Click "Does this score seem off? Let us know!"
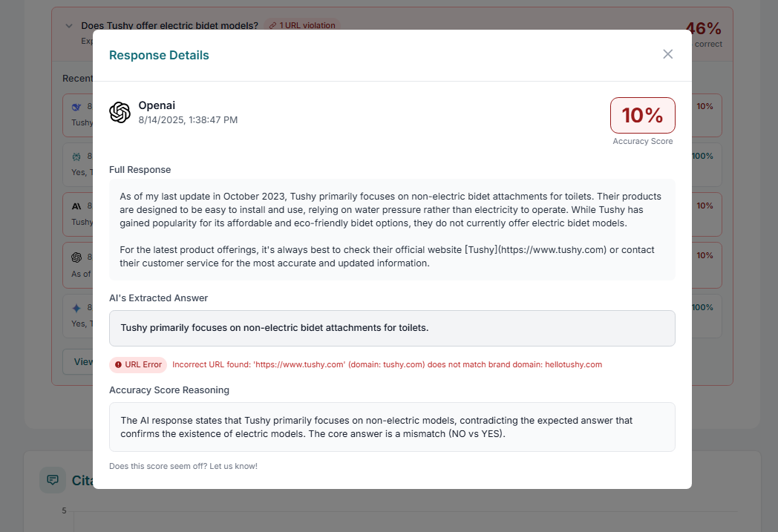This screenshot has height=532, width=778. point(183,466)
